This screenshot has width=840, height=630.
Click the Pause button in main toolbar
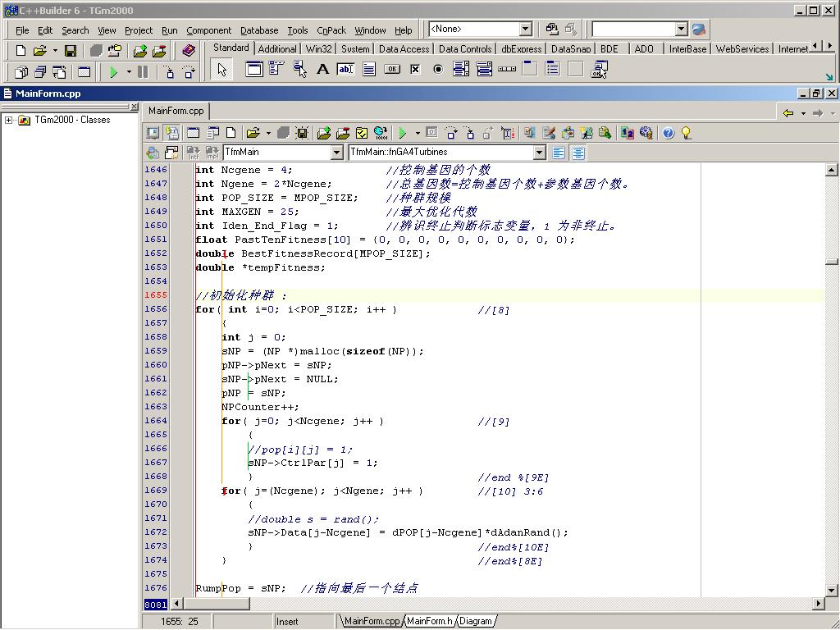tap(143, 72)
